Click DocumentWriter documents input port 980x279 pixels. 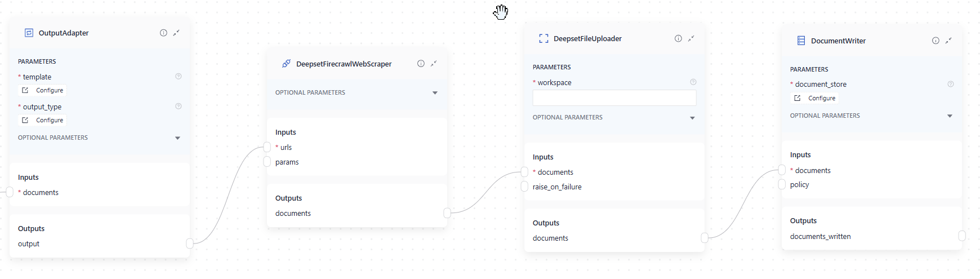(782, 170)
